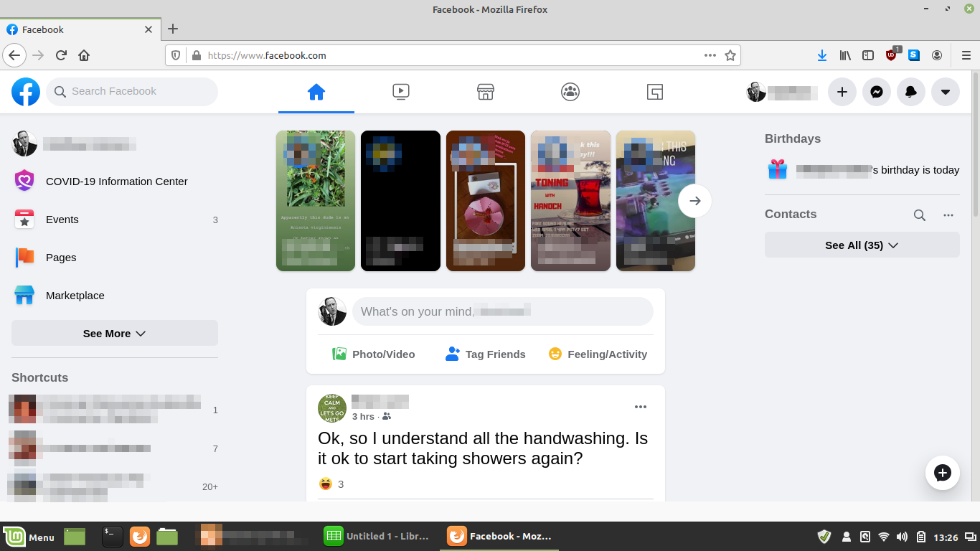980x551 pixels.
Task: Click the Create plus button in header
Action: click(x=842, y=92)
